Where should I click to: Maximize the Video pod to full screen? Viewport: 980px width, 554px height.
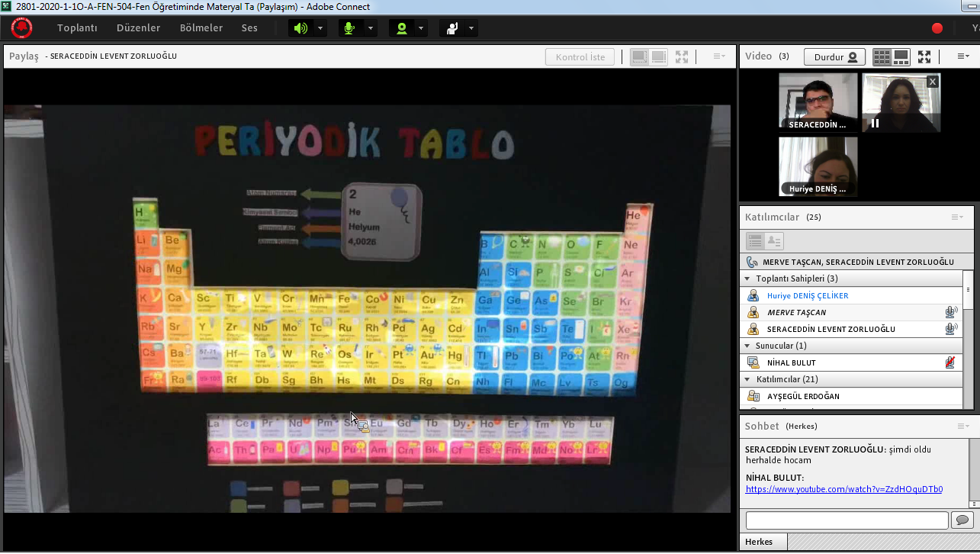(924, 57)
